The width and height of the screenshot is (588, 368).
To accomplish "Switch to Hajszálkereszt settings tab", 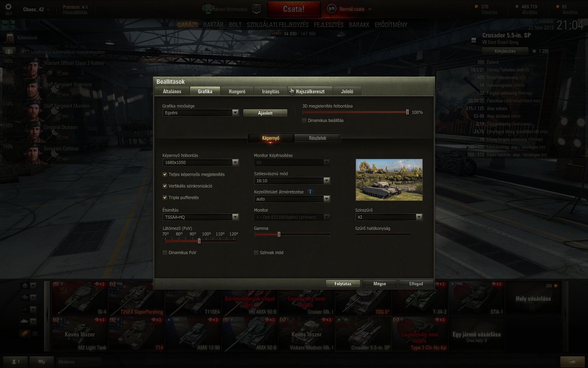I will (310, 91).
